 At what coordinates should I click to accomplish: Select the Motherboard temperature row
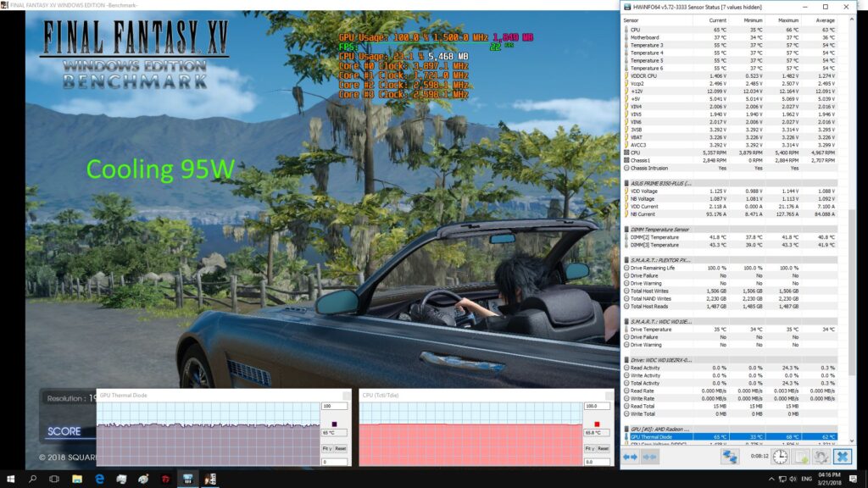[x=730, y=37]
